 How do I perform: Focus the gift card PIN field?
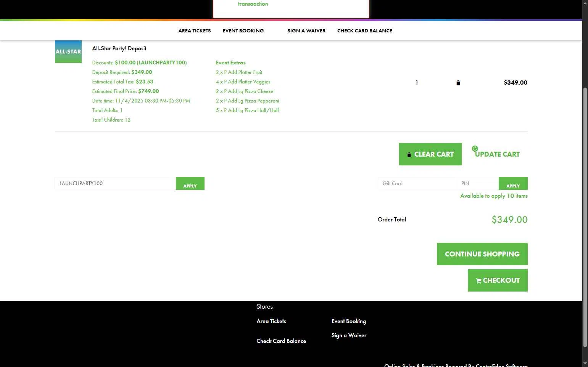pos(477,183)
